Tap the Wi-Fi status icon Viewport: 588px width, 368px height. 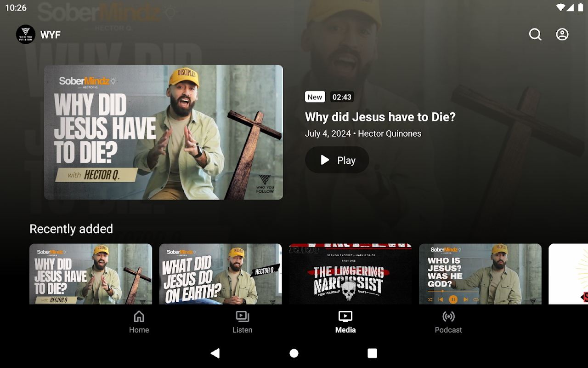[560, 8]
